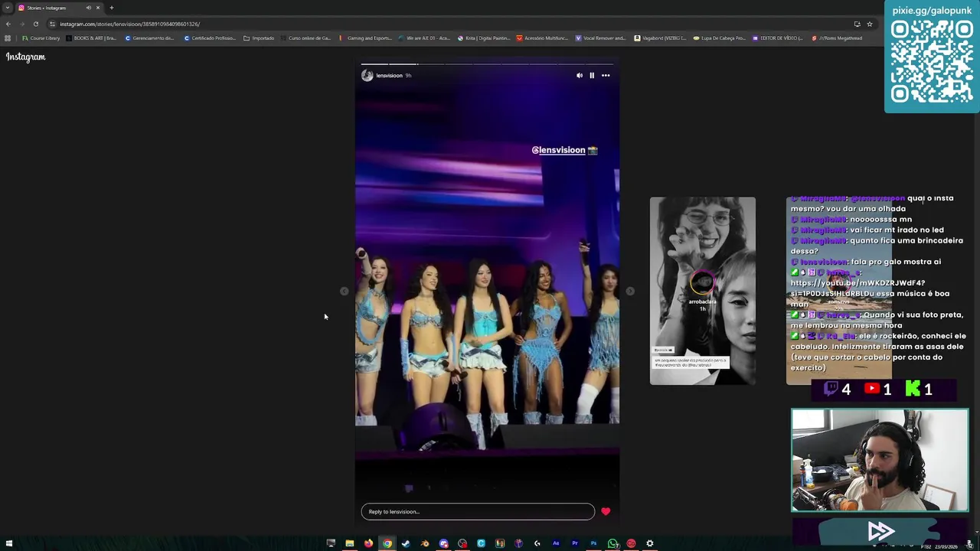Open a new browser tab
This screenshot has width=980, height=551.
pos(111,8)
